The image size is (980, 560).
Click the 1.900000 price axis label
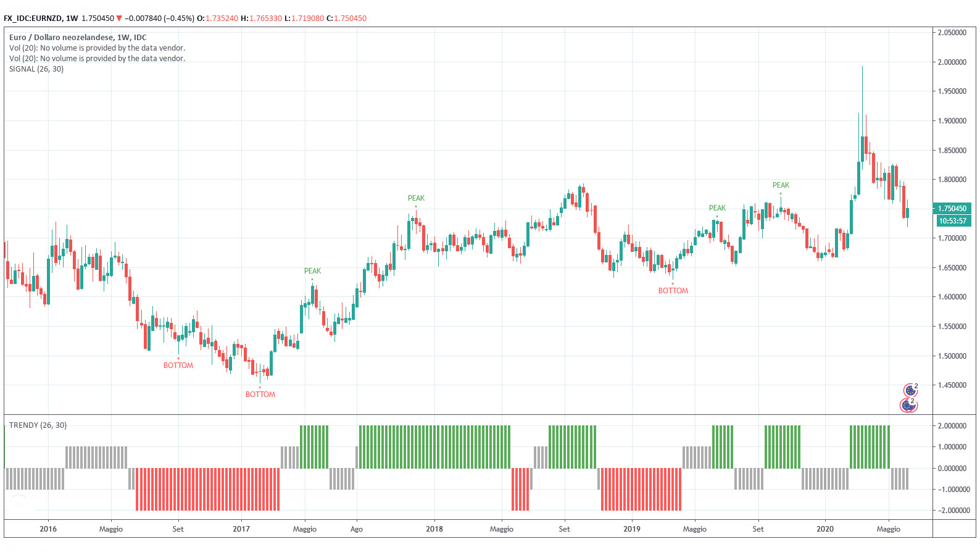point(952,121)
